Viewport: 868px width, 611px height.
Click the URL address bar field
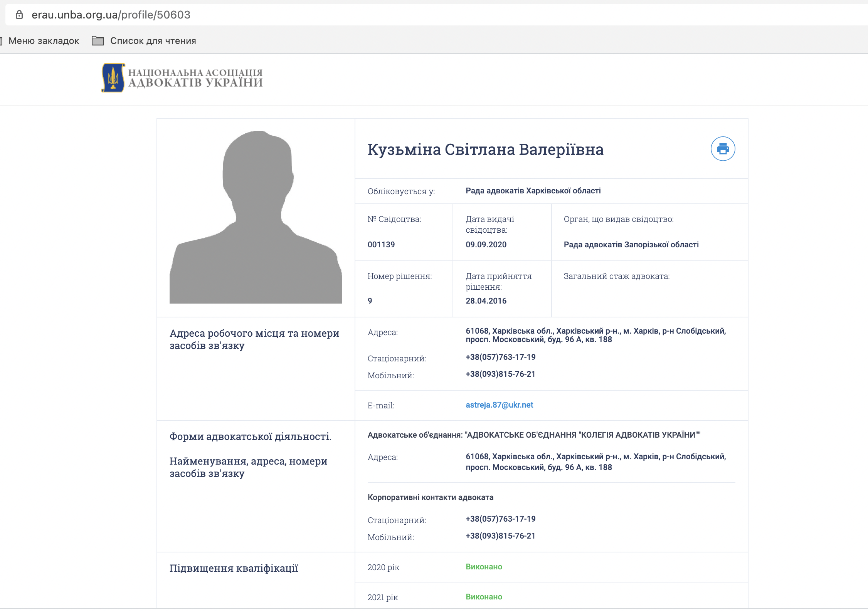tap(424, 15)
